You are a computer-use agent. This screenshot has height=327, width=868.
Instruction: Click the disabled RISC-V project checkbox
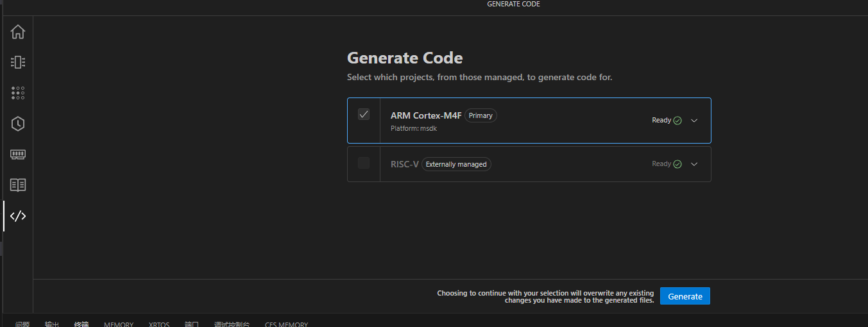[364, 163]
